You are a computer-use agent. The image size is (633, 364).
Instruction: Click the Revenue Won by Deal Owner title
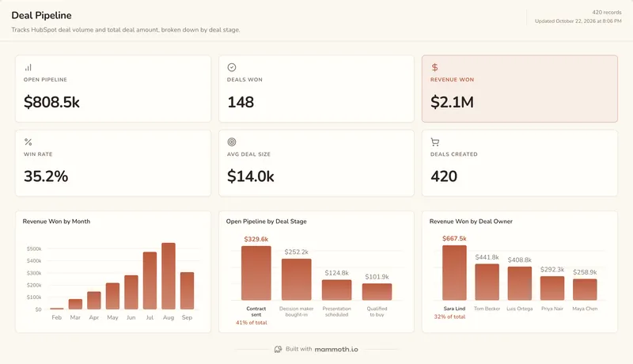471,221
